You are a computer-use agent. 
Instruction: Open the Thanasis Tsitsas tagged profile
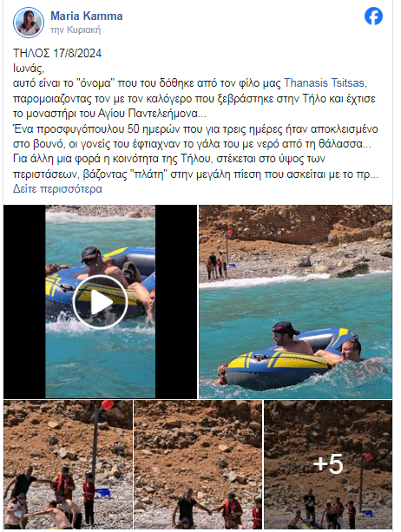[x=324, y=82]
